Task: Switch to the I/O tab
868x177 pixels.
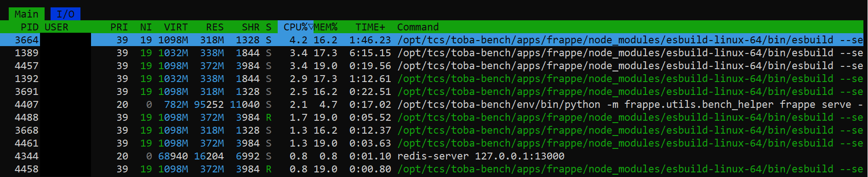Action: 65,14
